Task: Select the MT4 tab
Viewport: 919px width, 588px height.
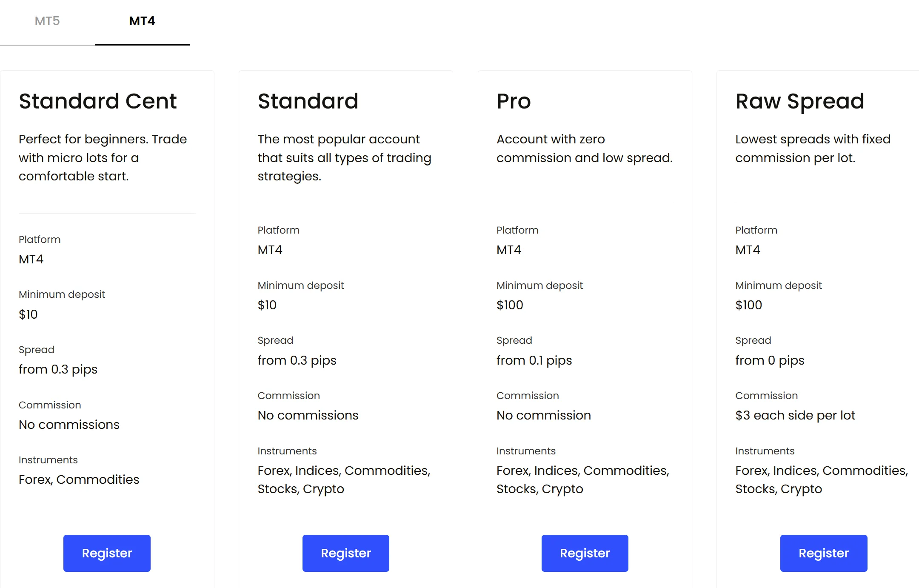Action: [142, 21]
